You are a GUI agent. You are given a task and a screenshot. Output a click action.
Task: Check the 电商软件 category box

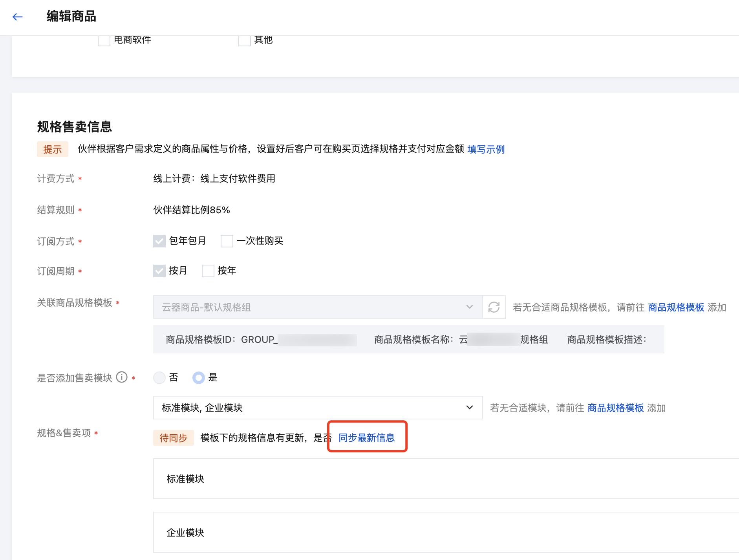[x=104, y=40]
